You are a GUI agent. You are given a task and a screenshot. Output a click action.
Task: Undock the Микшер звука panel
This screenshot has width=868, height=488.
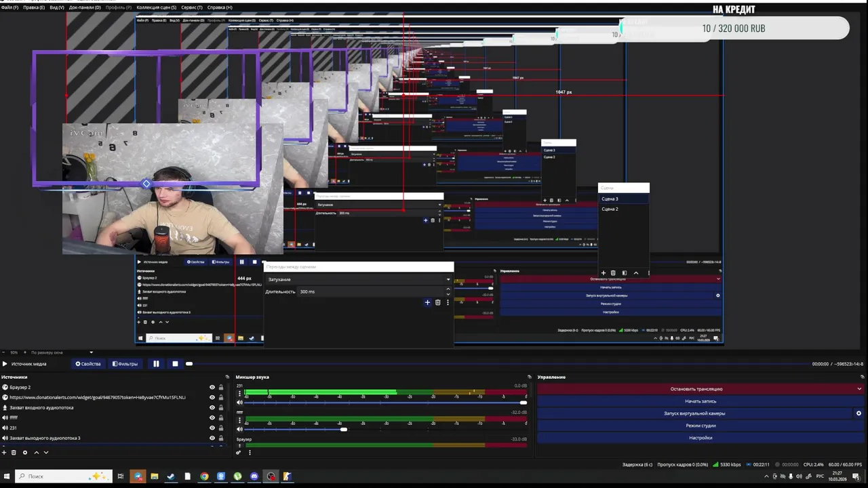(x=530, y=377)
